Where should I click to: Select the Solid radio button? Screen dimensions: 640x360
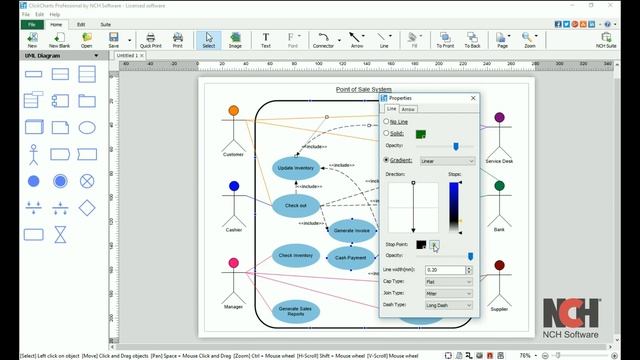coord(386,133)
